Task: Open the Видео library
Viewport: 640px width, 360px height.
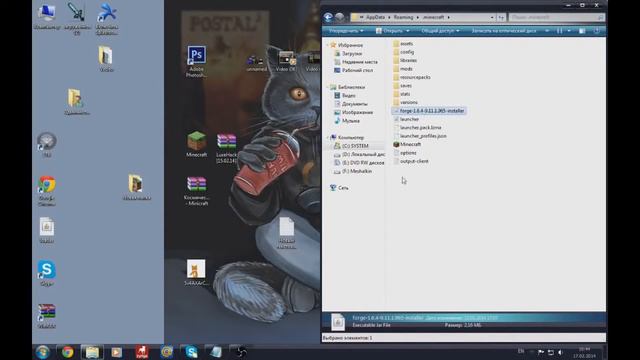Action: pyautogui.click(x=348, y=96)
